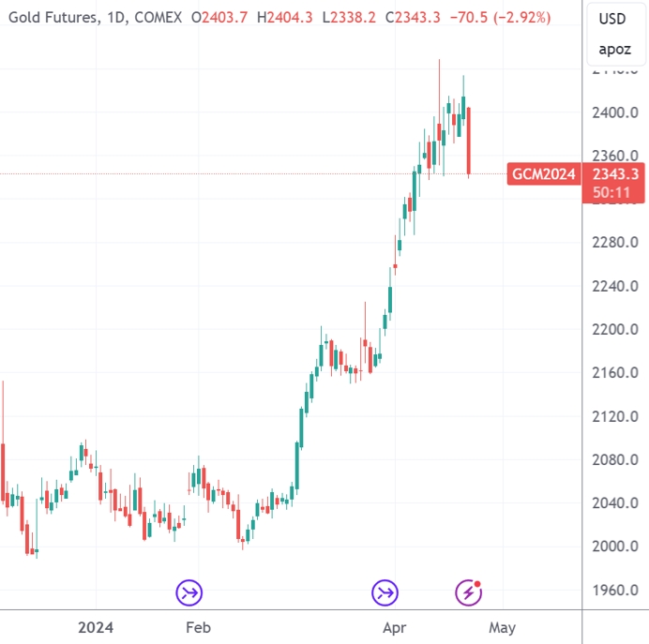Image resolution: width=649 pixels, height=644 pixels.
Task: Click the red 2343.3 current price label
Action: [615, 174]
